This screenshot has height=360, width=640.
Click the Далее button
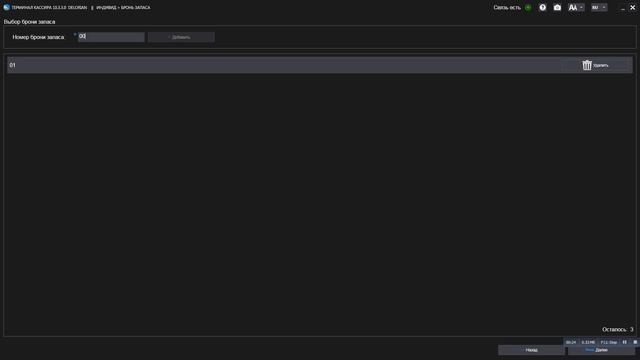(x=601, y=350)
